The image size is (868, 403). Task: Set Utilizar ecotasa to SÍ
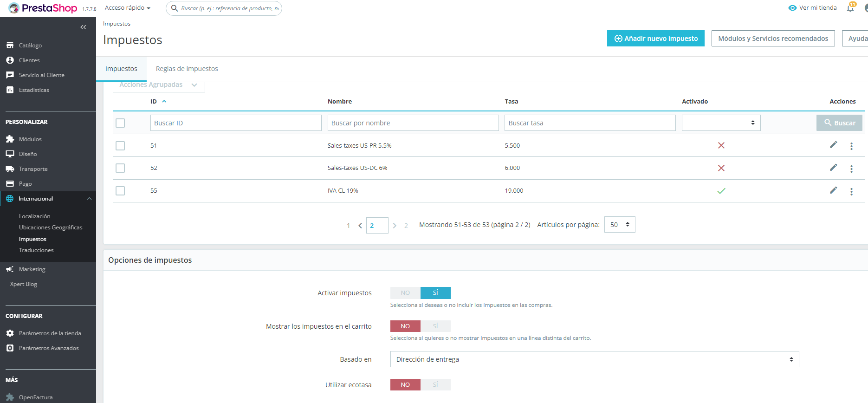click(435, 385)
